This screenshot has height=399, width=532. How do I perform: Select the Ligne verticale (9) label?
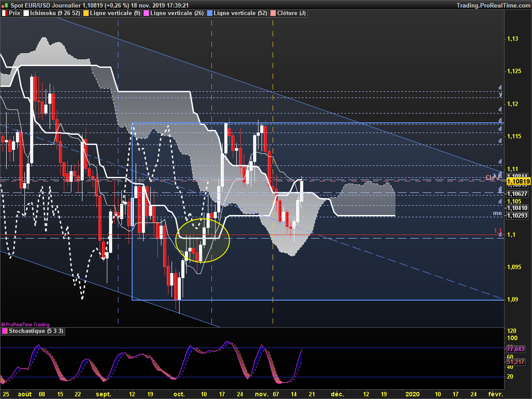(x=115, y=13)
